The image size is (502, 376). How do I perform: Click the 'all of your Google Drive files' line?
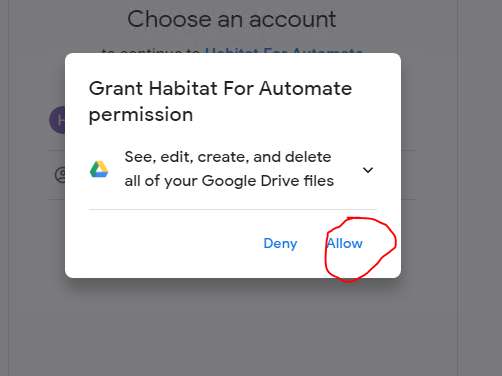(229, 181)
